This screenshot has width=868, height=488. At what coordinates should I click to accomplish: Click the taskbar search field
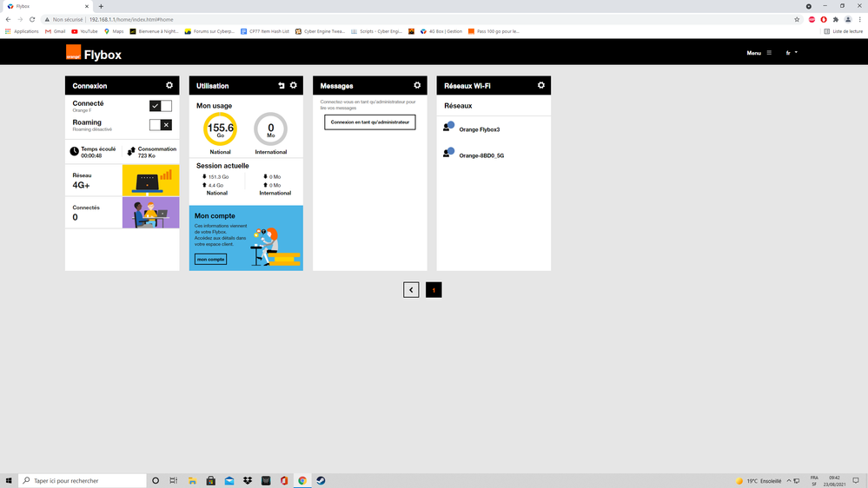[83, 481]
